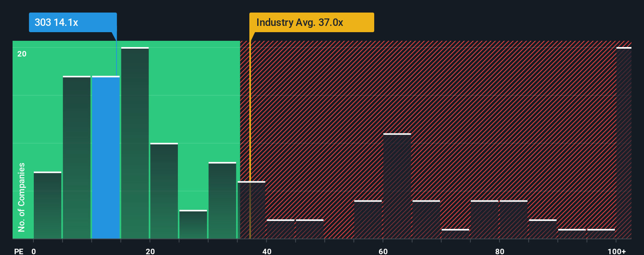The height and width of the screenshot is (255, 644).
Task: Click the short bar for PE 25-30
Action: click(193, 224)
